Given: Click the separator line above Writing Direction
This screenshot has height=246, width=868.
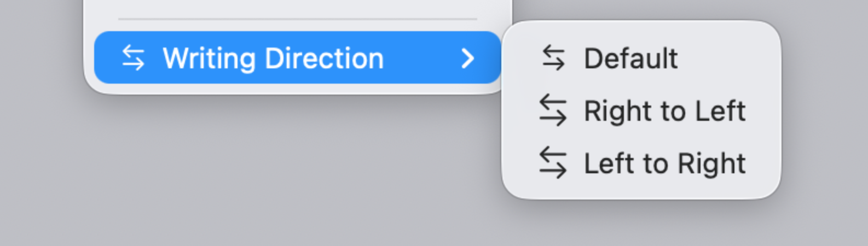Looking at the screenshot, I should coord(298,19).
